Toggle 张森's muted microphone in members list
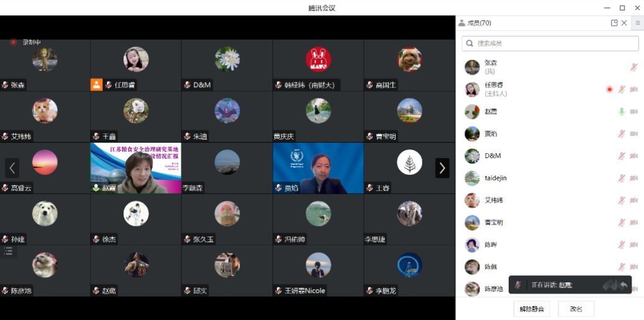Viewport: 644px width, 320px height. point(633,67)
